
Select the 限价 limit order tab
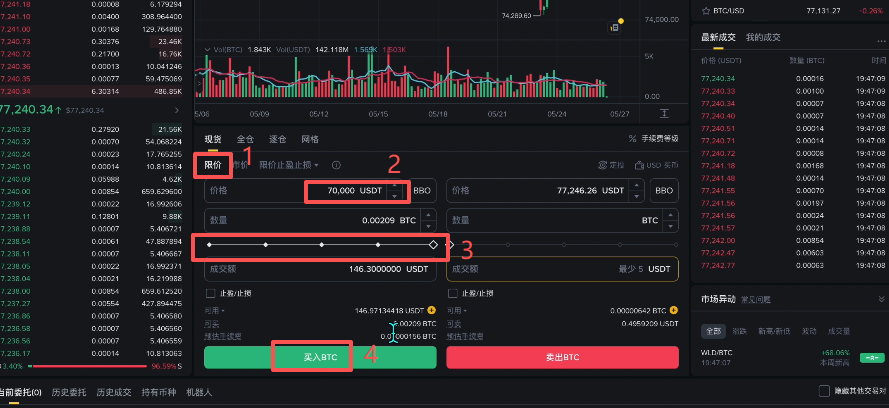(x=213, y=165)
